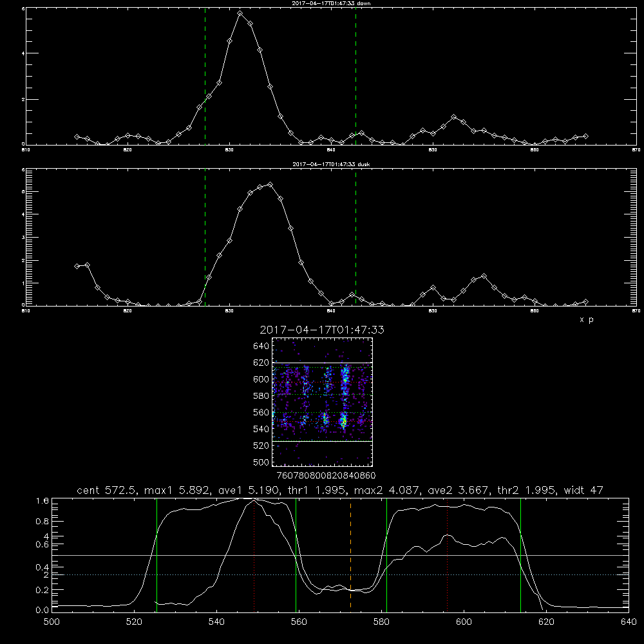Click the heatmap x-axis label 760780800820840860
644x644 pixels.
coord(326,475)
